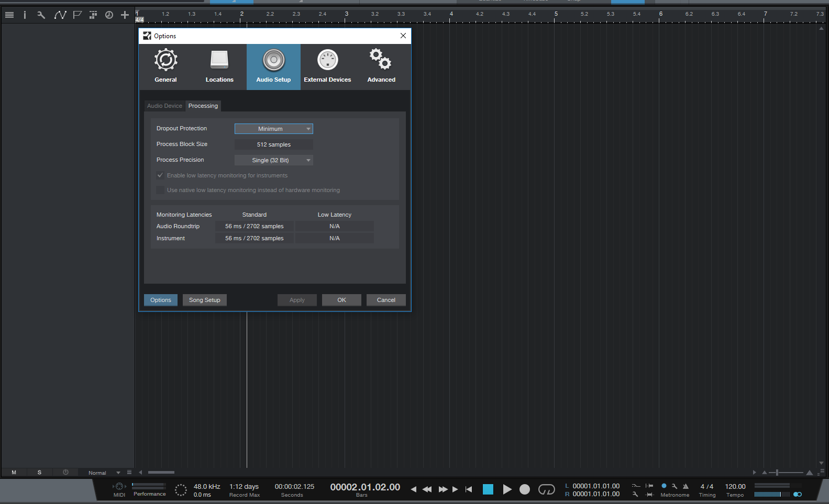829x504 pixels.
Task: Click the 48.0 kHz sample rate display
Action: (x=207, y=487)
